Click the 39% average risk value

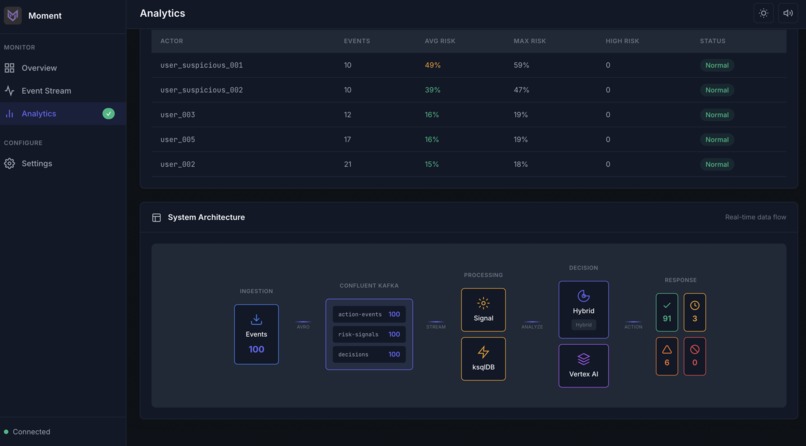(432, 90)
